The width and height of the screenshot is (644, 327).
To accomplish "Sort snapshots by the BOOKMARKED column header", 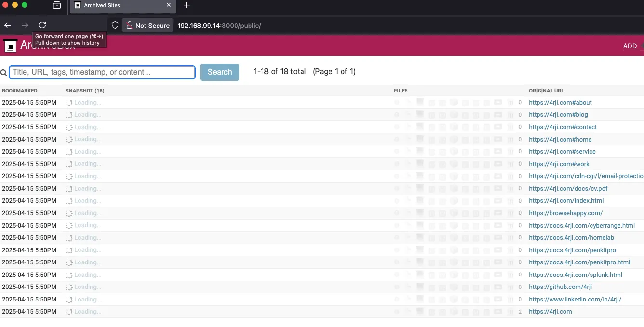I will pos(20,91).
